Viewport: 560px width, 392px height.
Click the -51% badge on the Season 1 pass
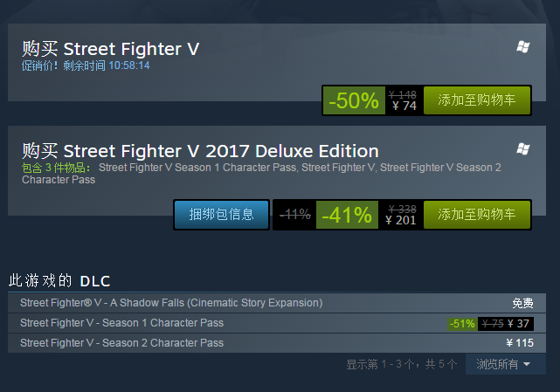click(x=461, y=324)
